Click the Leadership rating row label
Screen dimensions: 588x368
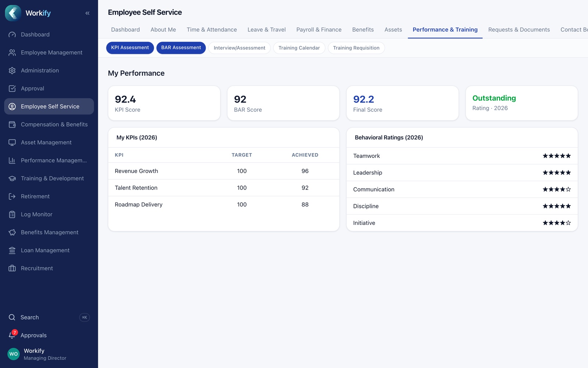(367, 173)
